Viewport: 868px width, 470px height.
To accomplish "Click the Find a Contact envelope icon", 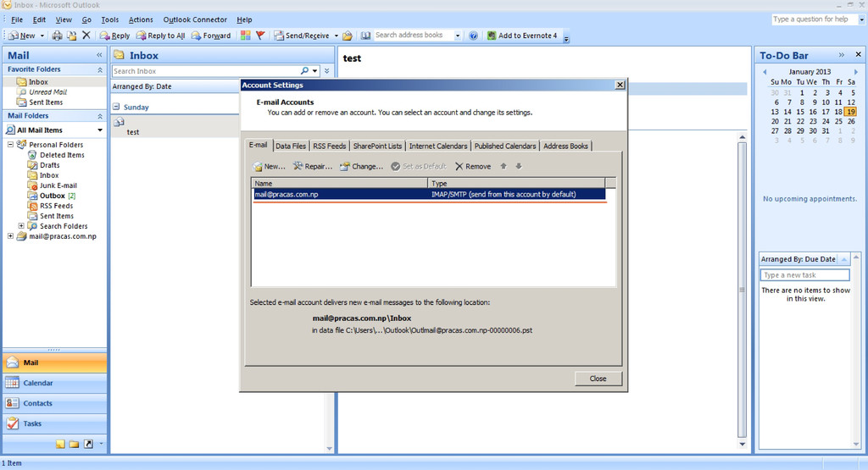I will [347, 36].
